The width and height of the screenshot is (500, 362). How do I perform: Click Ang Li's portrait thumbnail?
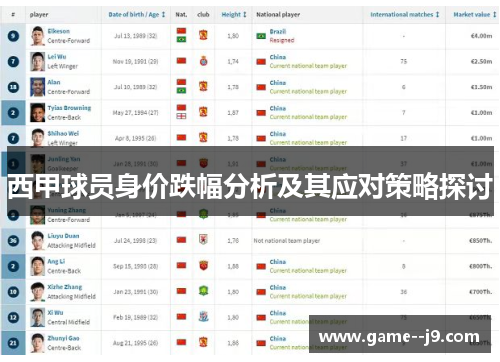(37, 266)
